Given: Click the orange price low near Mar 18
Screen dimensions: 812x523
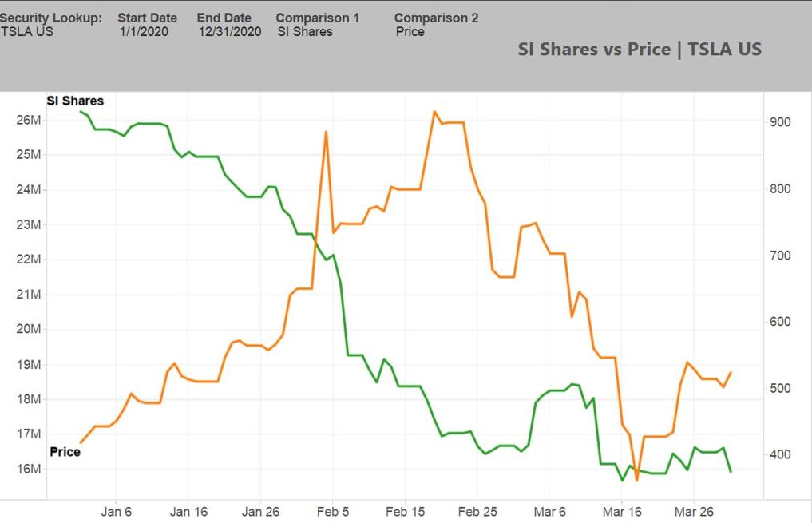Looking at the screenshot, I should coord(636,481).
